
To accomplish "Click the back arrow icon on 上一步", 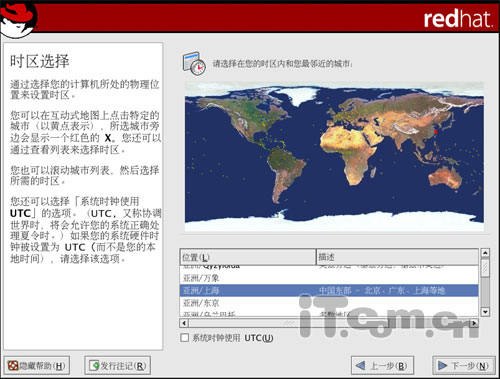I will [x=360, y=366].
